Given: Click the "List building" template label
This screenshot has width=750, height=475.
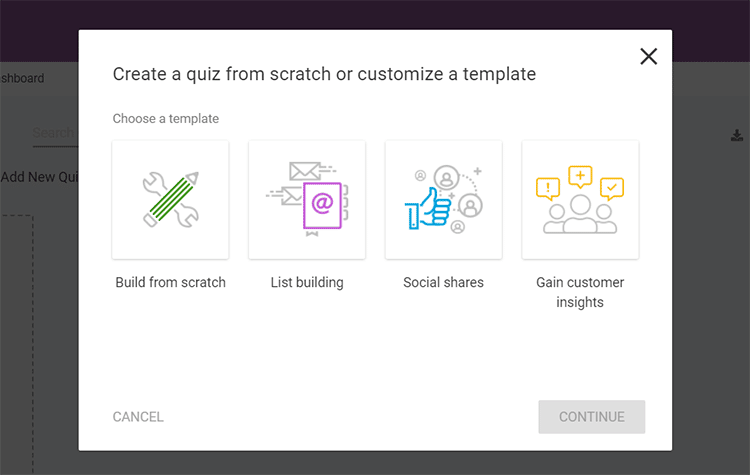Looking at the screenshot, I should (307, 283).
